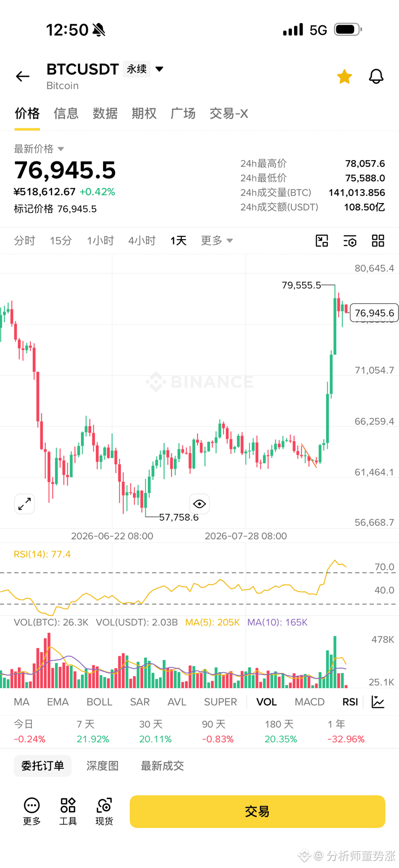
Task: Tap the MA(5): 205K label
Action: [x=213, y=622]
